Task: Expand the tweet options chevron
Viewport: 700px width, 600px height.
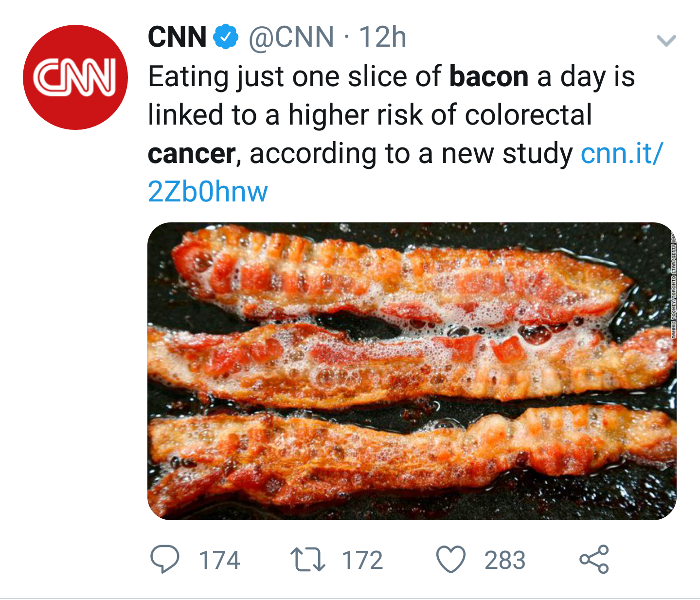Action: pos(666,40)
